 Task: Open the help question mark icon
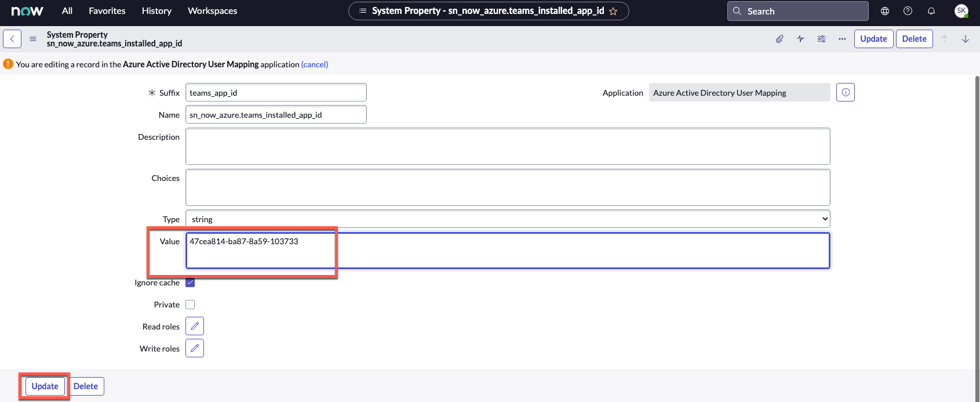(908, 11)
